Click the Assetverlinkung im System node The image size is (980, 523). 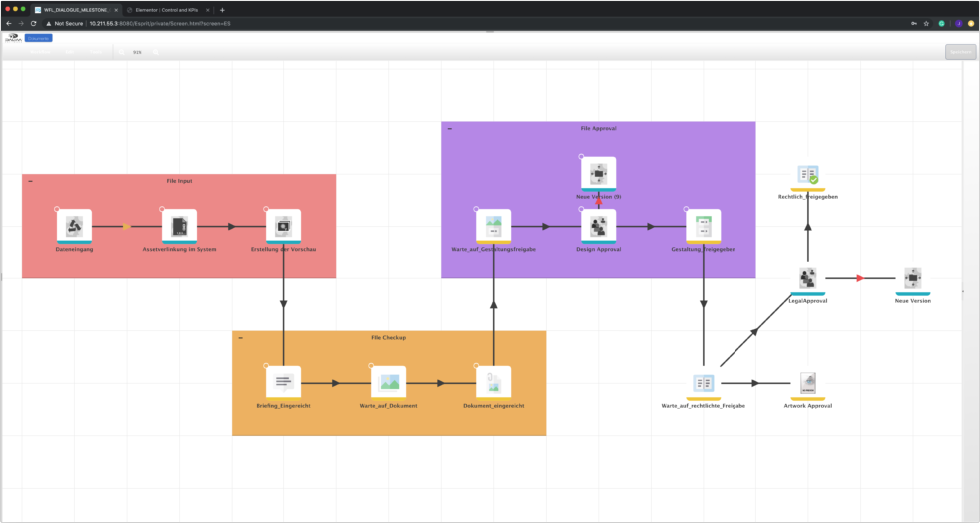click(x=179, y=226)
